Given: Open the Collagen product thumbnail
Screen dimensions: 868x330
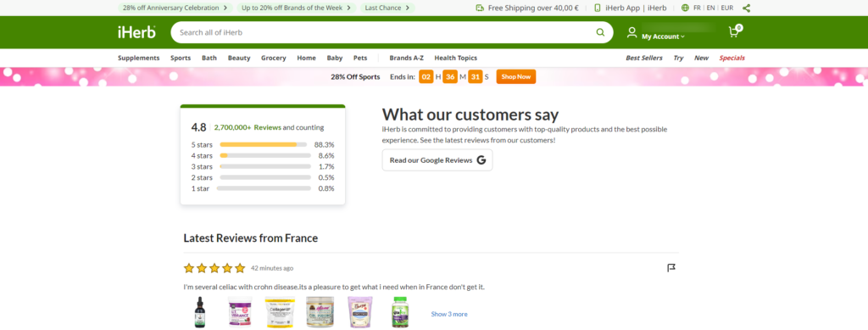Looking at the screenshot, I should (280, 313).
